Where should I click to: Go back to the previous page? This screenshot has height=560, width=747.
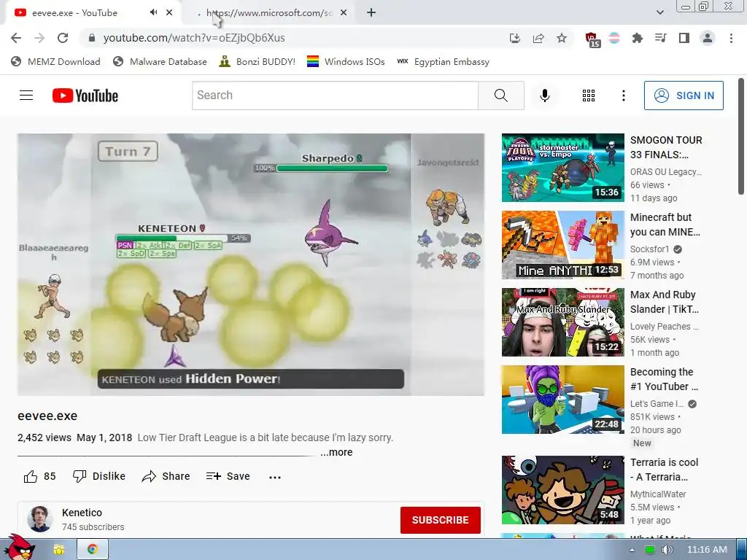[16, 38]
